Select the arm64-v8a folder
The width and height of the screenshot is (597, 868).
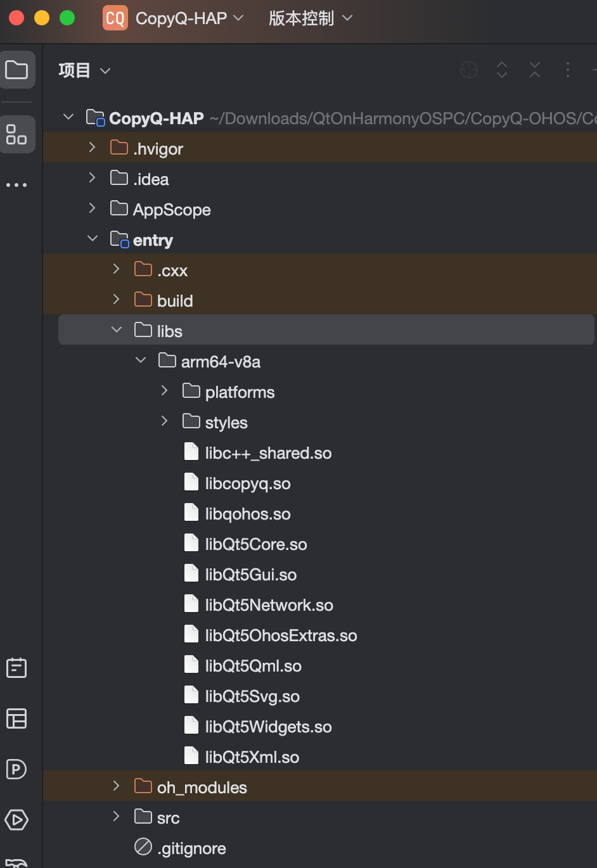(x=221, y=362)
